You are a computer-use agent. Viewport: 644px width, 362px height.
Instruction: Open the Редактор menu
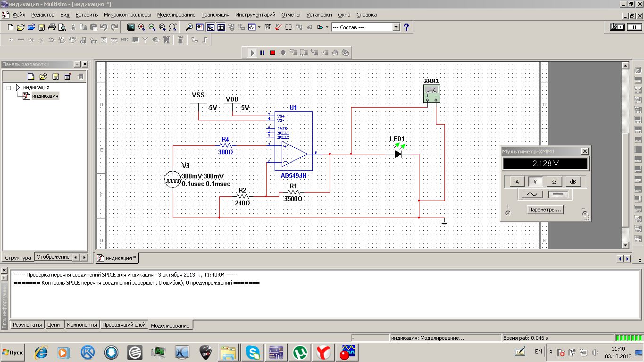[x=43, y=15]
